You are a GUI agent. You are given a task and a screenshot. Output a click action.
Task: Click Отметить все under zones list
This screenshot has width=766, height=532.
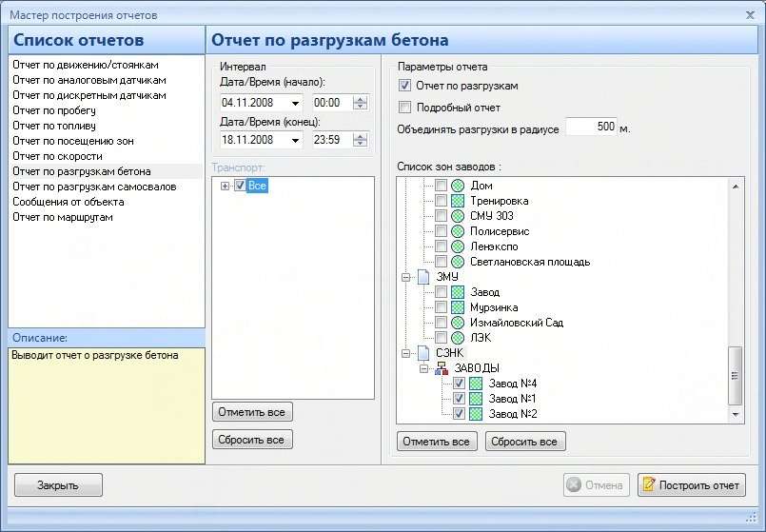(x=437, y=442)
